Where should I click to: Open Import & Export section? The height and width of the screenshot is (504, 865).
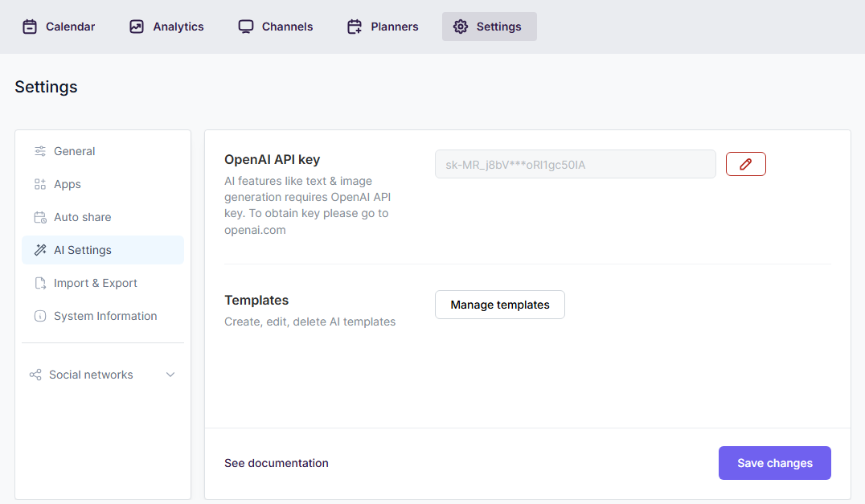coord(103,283)
